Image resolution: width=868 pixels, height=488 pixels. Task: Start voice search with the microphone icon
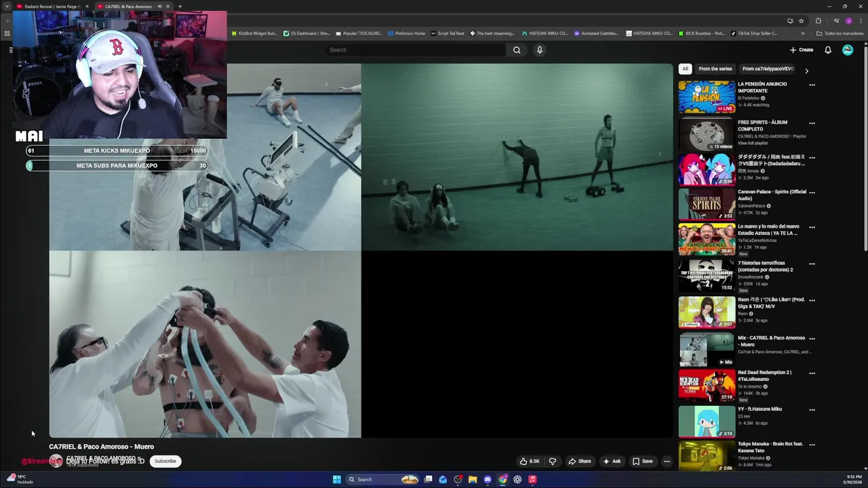pos(540,49)
